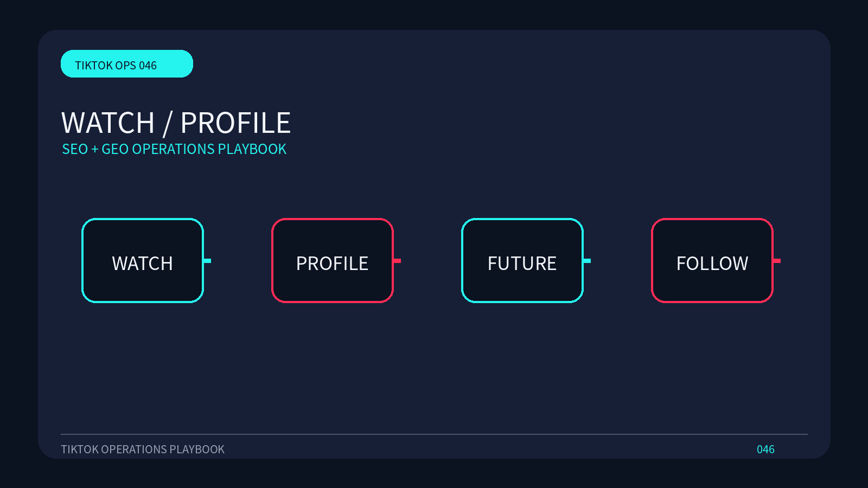The height and width of the screenshot is (488, 868).
Task: Select the WATCH box
Action: (x=143, y=261)
